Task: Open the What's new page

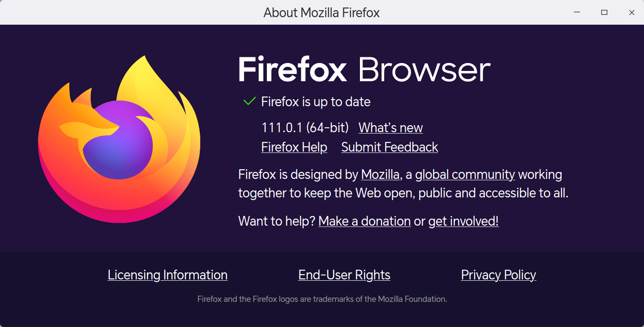Action: (390, 127)
